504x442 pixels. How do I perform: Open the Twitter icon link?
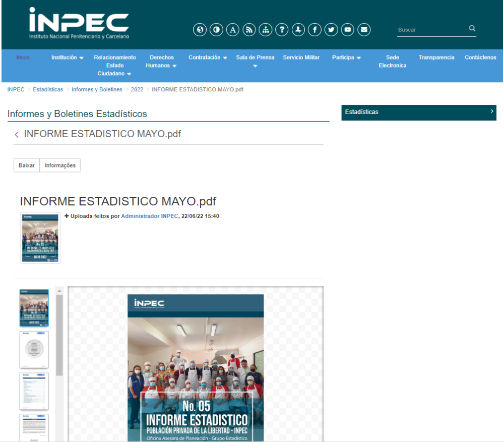tap(331, 30)
